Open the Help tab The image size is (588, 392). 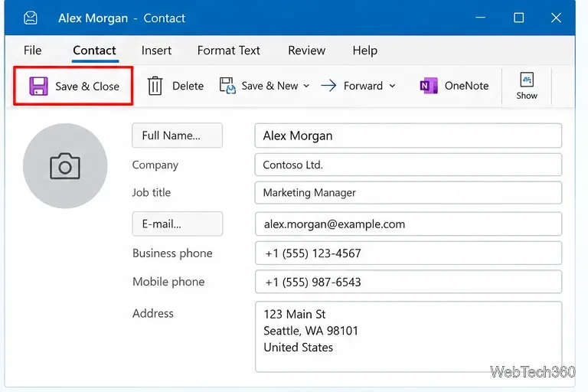(x=365, y=51)
